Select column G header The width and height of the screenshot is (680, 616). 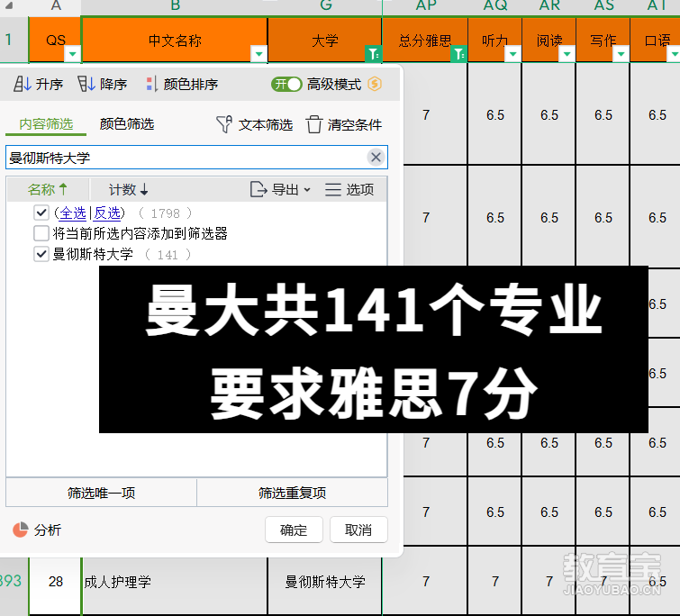(325, 6)
